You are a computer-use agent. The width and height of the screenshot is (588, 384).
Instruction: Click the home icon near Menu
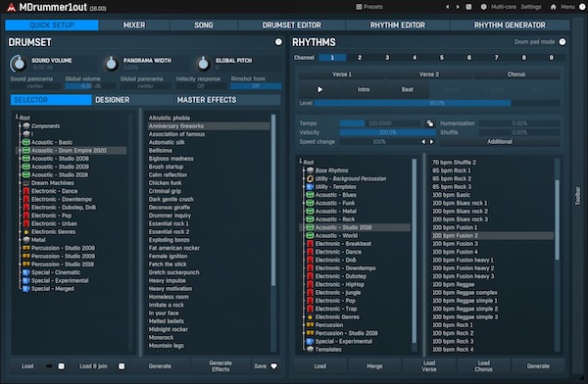tap(554, 7)
